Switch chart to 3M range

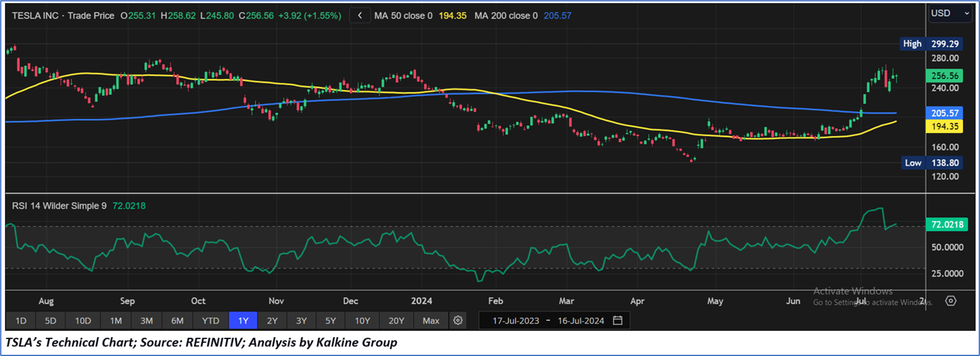pos(146,321)
